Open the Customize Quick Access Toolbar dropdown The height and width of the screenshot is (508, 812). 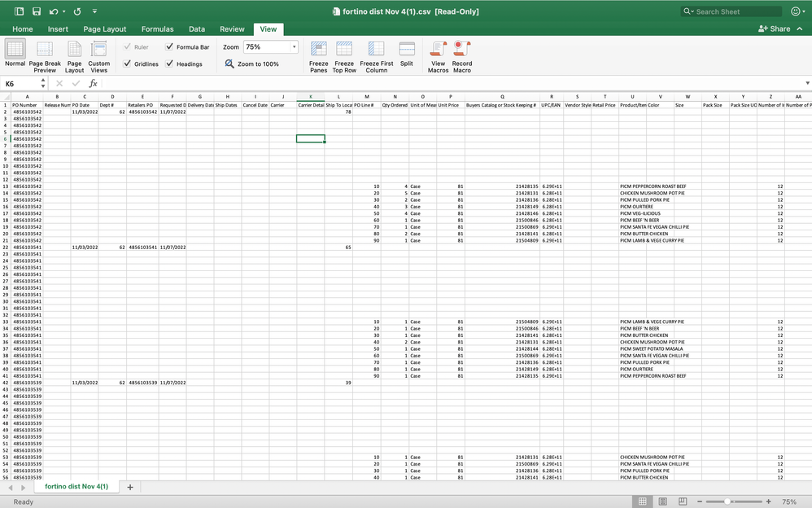(x=94, y=11)
